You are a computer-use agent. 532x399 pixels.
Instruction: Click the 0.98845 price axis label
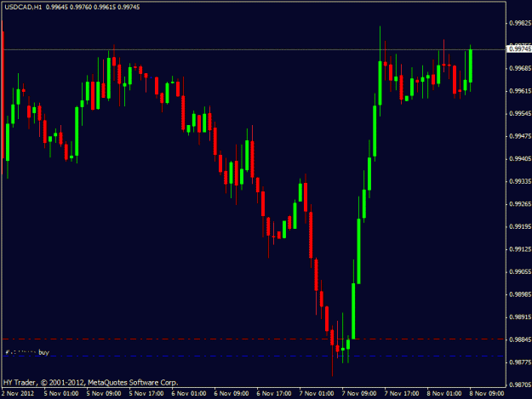[520, 339]
